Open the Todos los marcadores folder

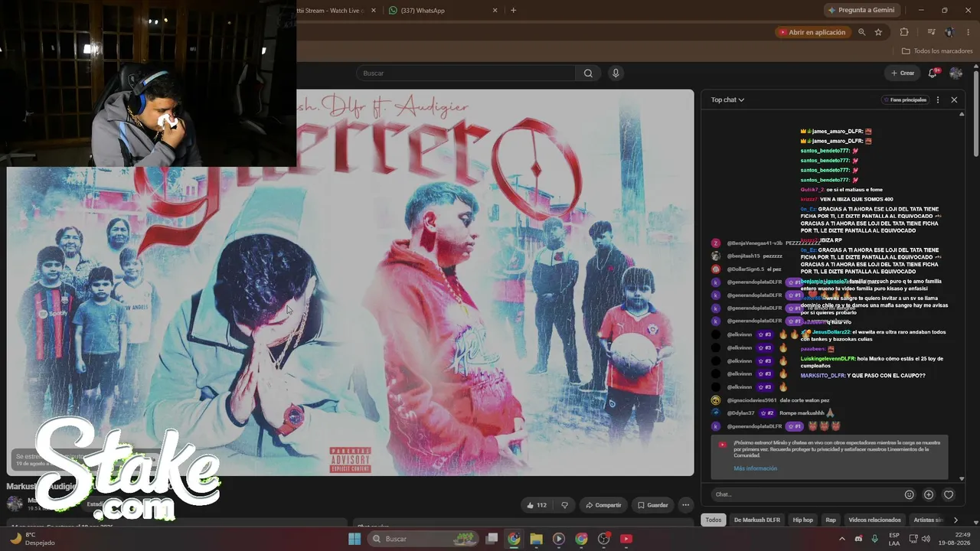pos(937,51)
